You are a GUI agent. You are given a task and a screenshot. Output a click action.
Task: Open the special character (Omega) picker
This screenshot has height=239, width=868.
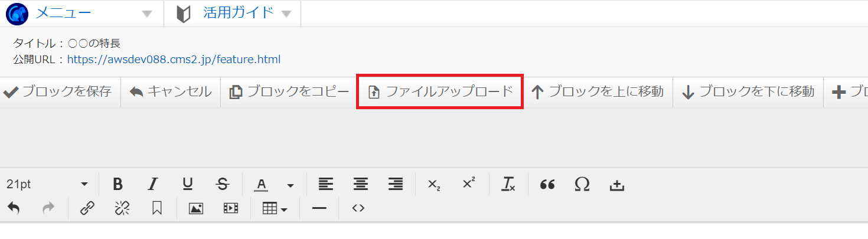pos(582,185)
